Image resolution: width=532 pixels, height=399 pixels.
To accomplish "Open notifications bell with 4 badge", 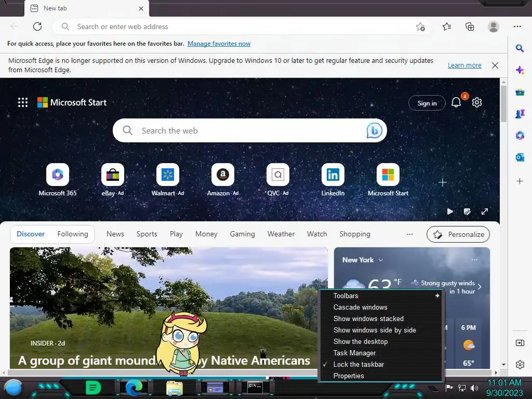I will (456, 102).
